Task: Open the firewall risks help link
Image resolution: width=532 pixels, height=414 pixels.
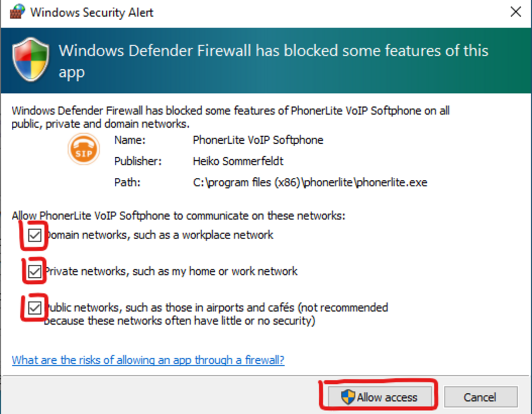Action: pos(148,360)
